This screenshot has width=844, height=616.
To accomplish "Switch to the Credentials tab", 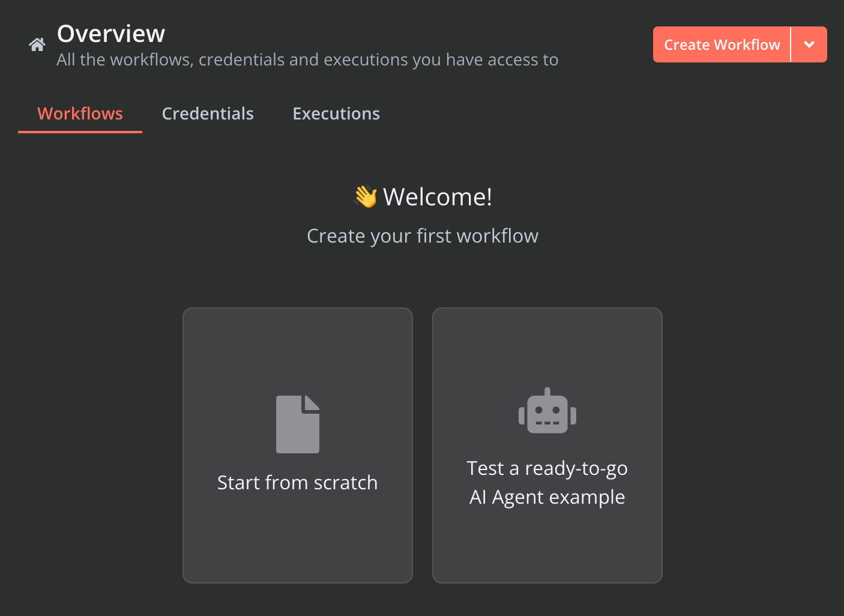I will click(208, 113).
